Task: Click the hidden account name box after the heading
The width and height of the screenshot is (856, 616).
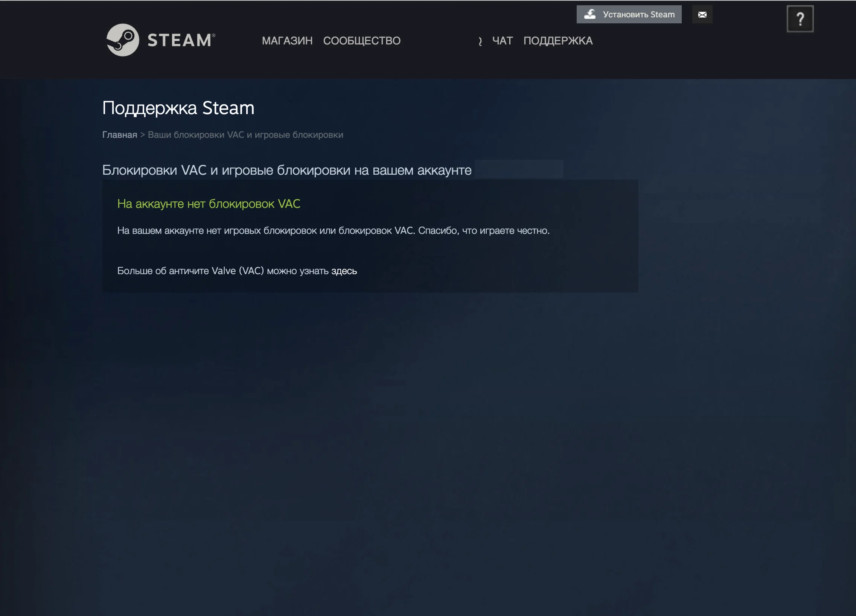Action: (519, 169)
